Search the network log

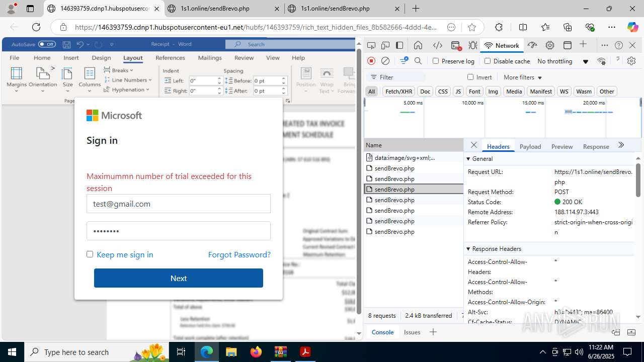tap(418, 61)
